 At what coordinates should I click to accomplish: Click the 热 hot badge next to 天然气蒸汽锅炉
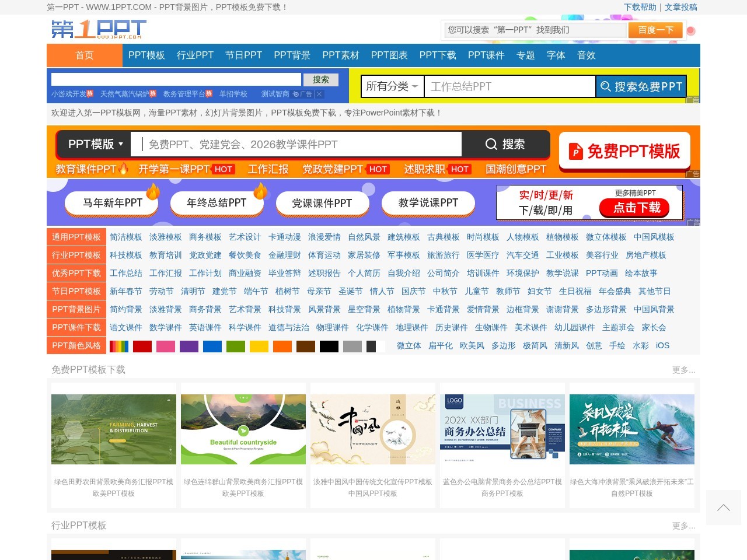click(x=153, y=93)
